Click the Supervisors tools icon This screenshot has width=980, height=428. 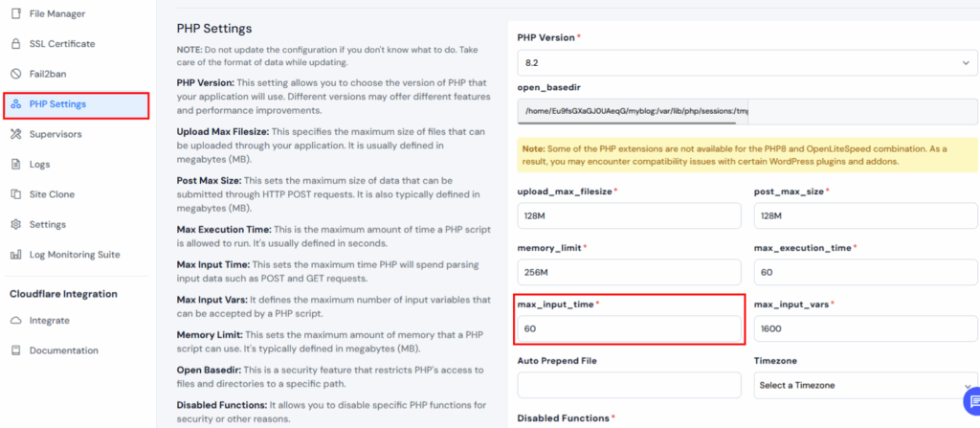16,134
